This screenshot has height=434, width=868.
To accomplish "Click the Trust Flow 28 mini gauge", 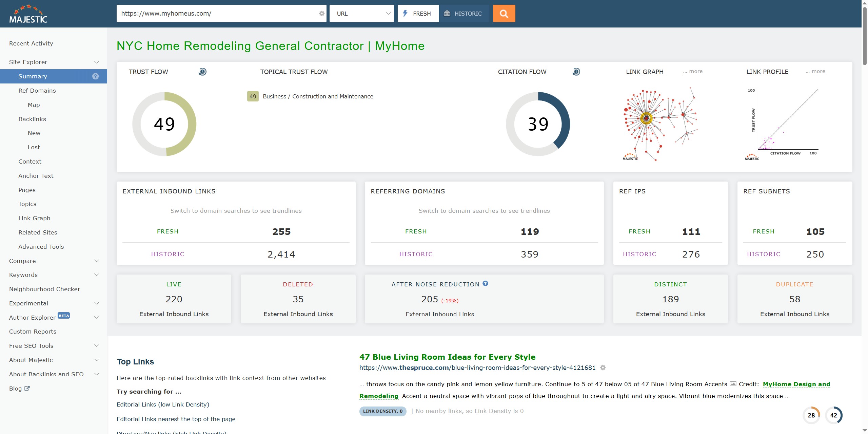I will pos(811,415).
